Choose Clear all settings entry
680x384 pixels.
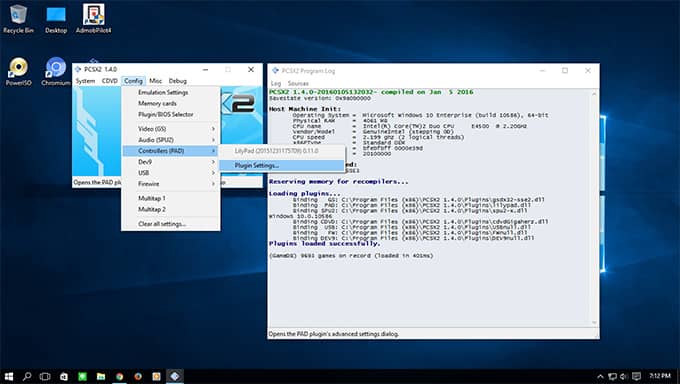pyautogui.click(x=171, y=224)
